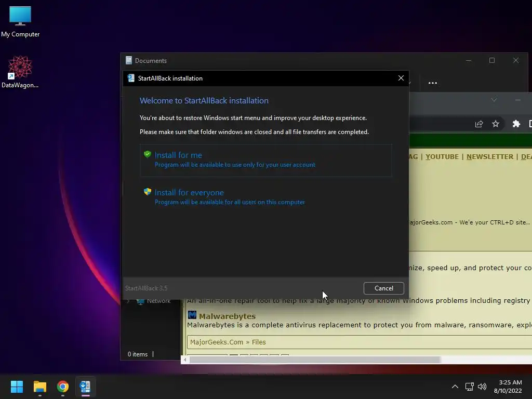Open taskbar clock and date

click(x=508, y=387)
